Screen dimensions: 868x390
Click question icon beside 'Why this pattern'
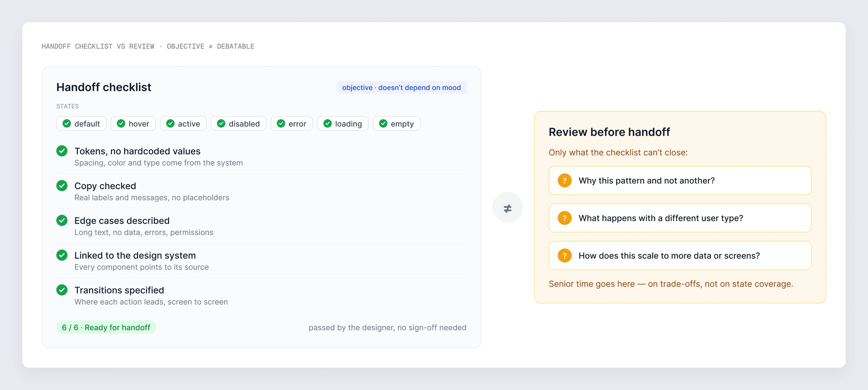click(x=565, y=180)
